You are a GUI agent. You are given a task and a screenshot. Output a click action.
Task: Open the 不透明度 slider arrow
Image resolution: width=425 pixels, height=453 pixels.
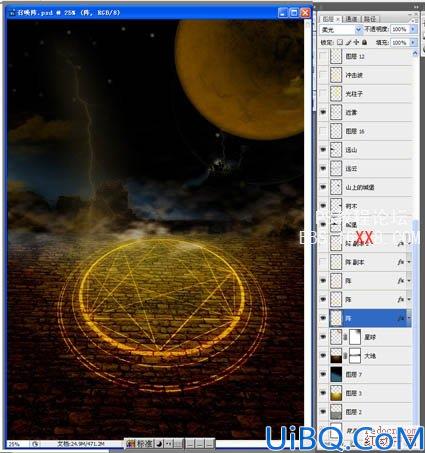pyautogui.click(x=413, y=29)
